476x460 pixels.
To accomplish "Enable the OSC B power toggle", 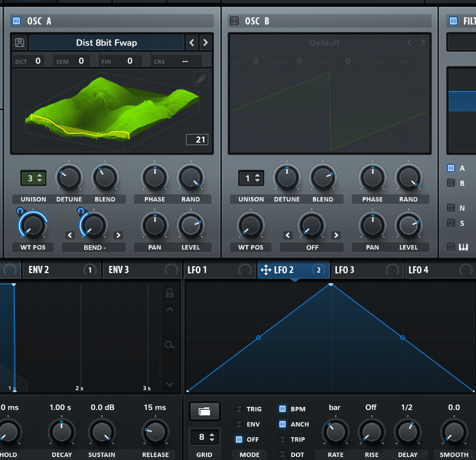I will coord(234,21).
